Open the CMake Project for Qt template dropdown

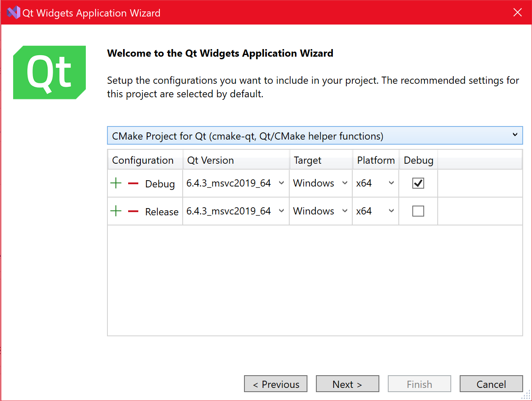point(515,135)
